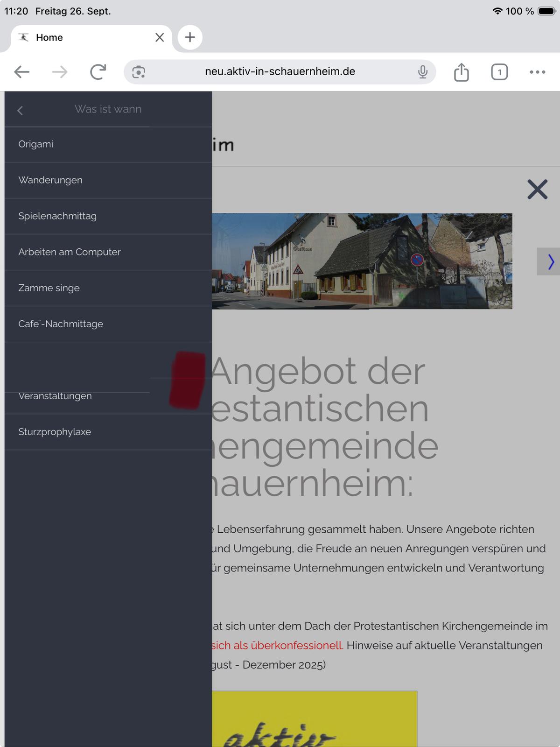560x747 pixels.
Task: Select Sturzprophylaxe menu entry
Action: point(55,432)
